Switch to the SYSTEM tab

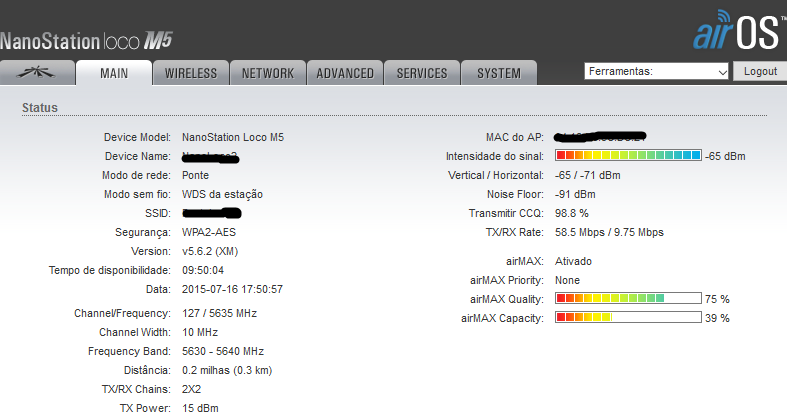[x=498, y=73]
